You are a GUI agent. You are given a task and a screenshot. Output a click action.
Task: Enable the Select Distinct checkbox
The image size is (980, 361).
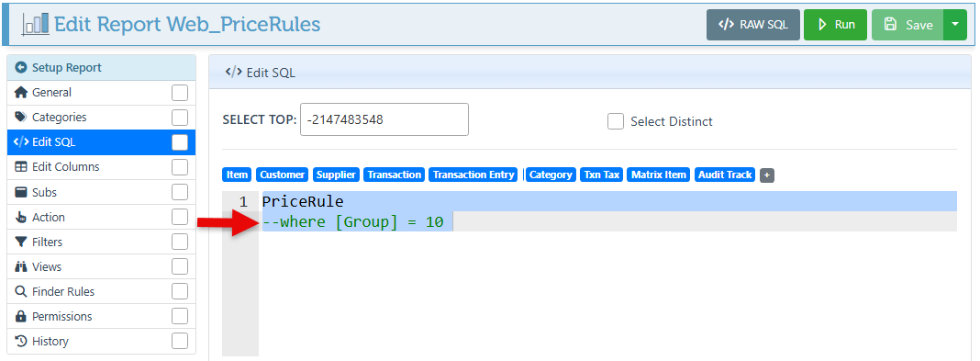616,121
